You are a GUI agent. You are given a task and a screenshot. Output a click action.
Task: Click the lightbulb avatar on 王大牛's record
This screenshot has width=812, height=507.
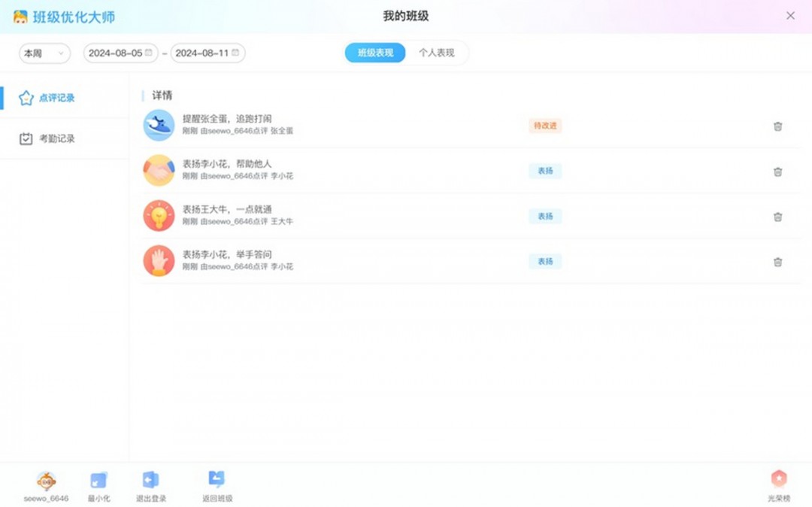point(159,216)
